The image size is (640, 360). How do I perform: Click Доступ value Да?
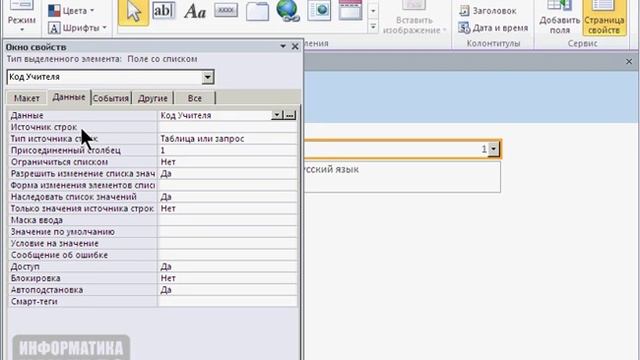point(227,267)
